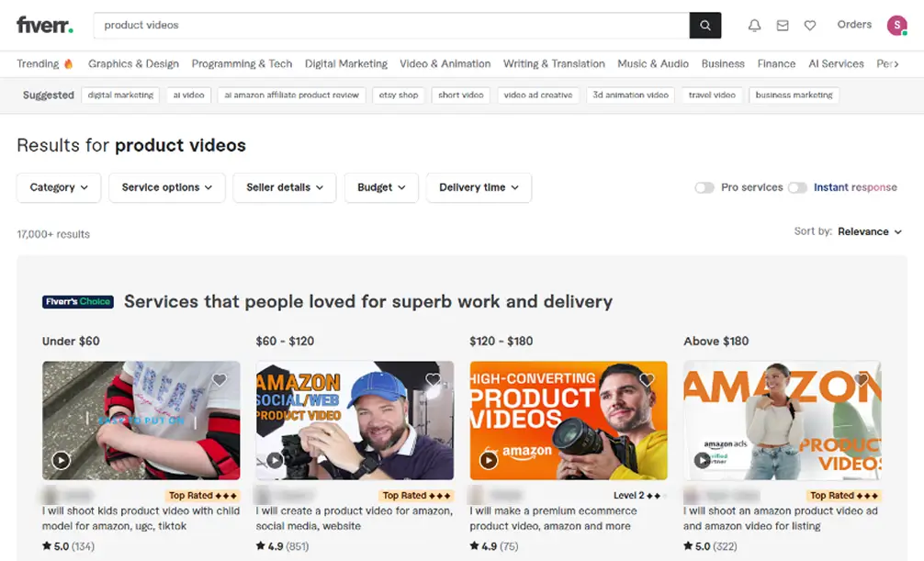
Task: Click the Orders link
Action: 854,25
